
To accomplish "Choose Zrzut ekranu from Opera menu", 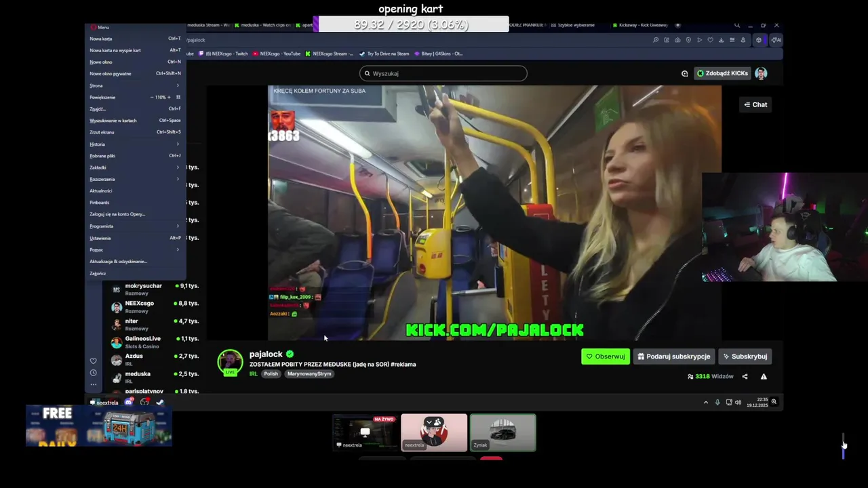I will [136, 132].
